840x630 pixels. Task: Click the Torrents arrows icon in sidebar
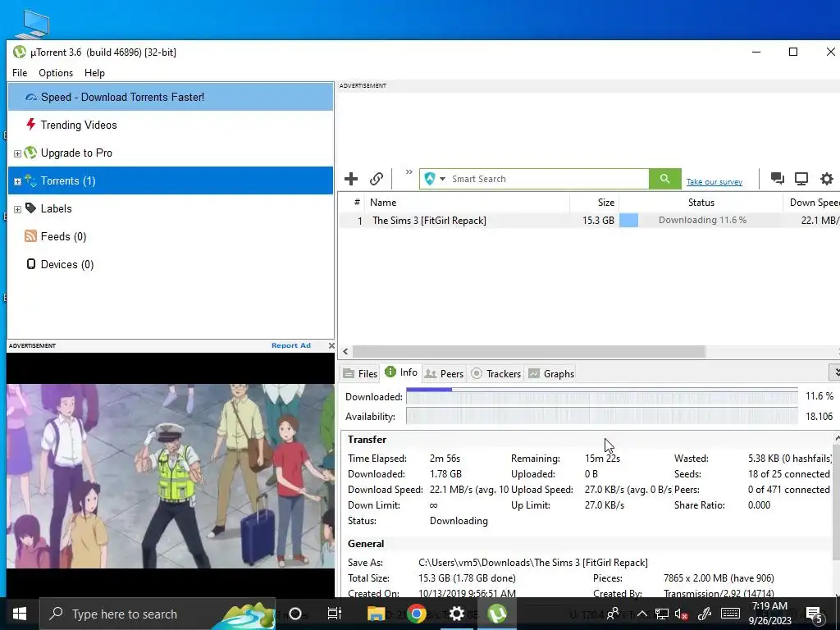(x=30, y=180)
